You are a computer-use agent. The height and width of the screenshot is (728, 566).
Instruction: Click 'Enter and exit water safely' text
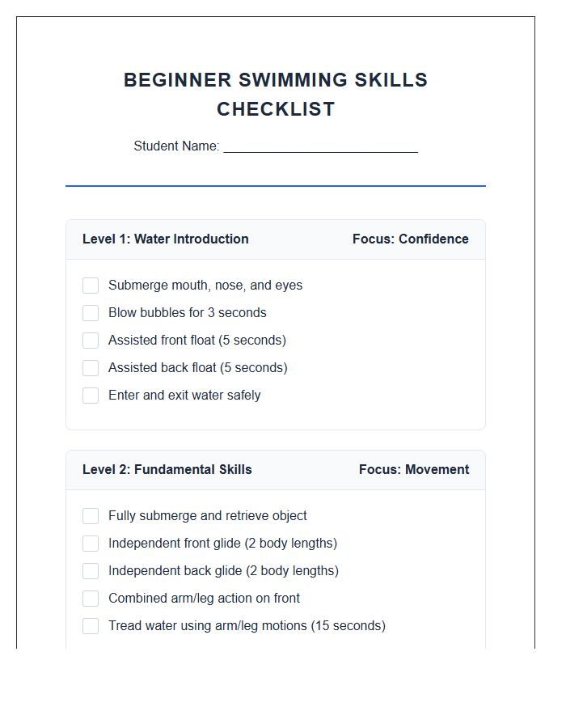click(184, 396)
